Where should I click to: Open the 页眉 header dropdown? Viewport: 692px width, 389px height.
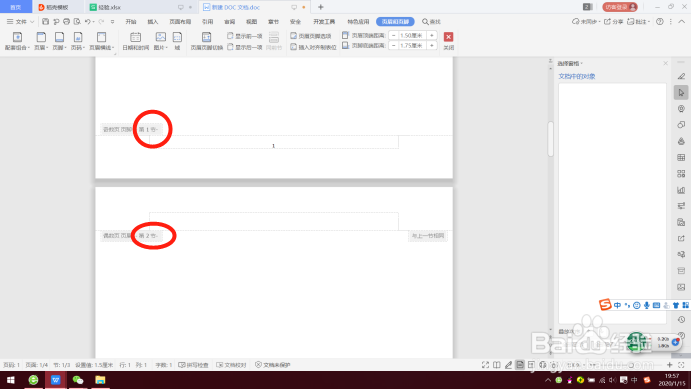[41, 41]
